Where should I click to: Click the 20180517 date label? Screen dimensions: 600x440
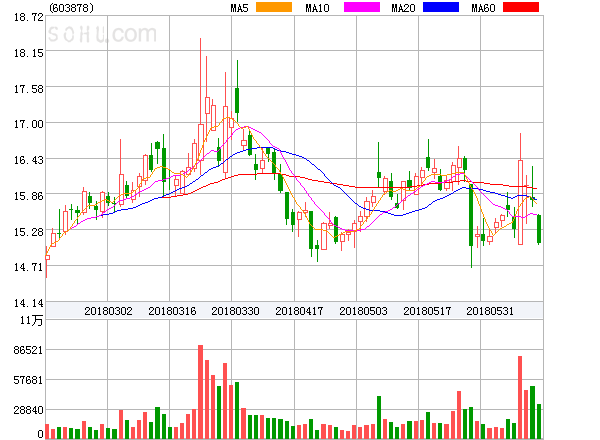pyautogui.click(x=427, y=311)
